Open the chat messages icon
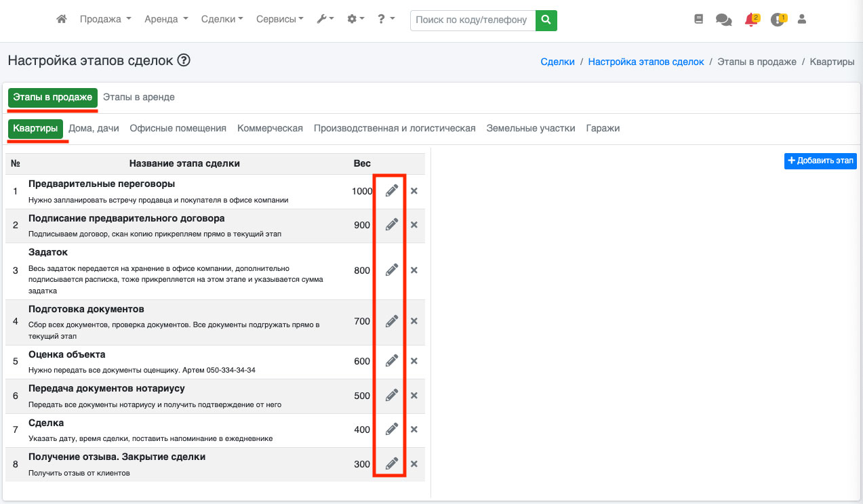The image size is (863, 504). pos(724,20)
